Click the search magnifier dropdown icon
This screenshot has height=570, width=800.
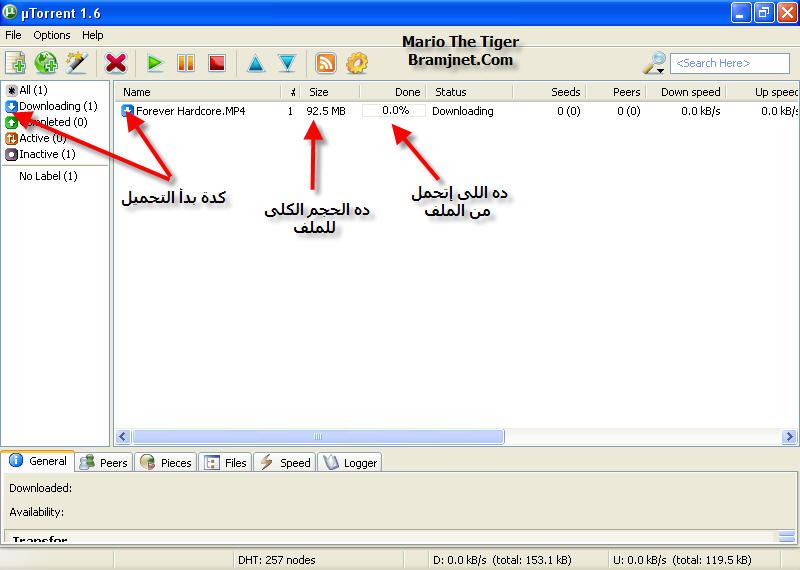(x=655, y=63)
